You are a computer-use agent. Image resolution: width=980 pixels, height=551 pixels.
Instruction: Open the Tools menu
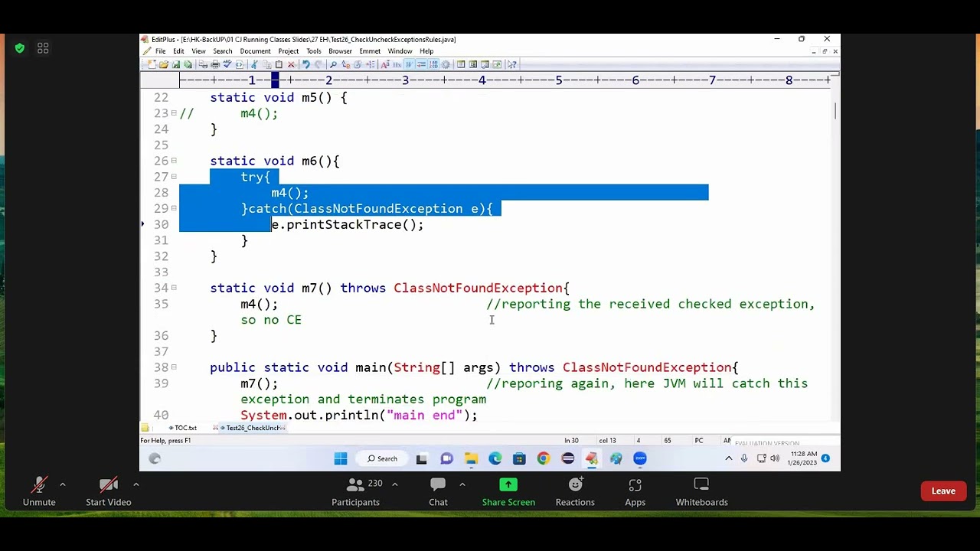314,51
